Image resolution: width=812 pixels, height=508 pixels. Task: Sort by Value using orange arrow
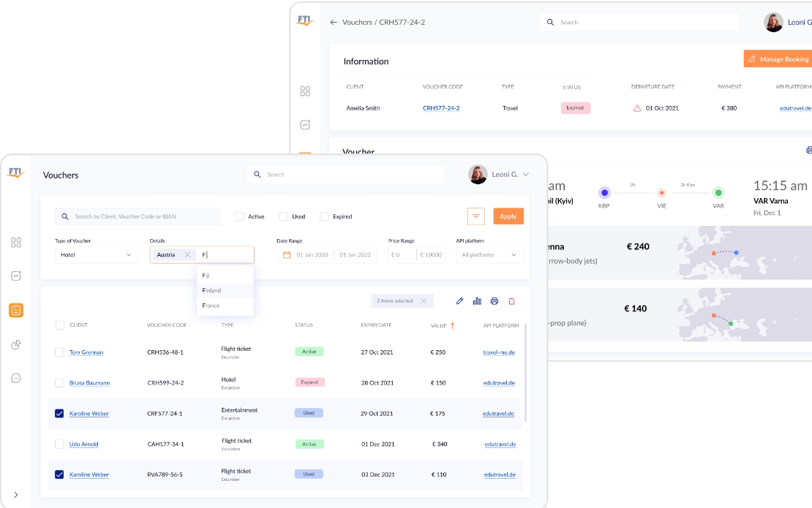pyautogui.click(x=453, y=325)
